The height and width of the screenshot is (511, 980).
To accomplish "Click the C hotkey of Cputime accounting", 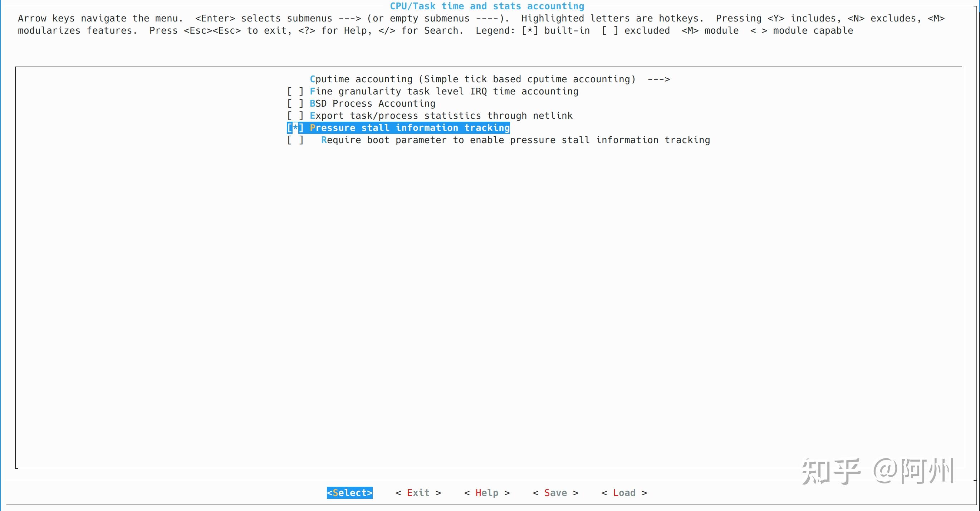I will 313,79.
